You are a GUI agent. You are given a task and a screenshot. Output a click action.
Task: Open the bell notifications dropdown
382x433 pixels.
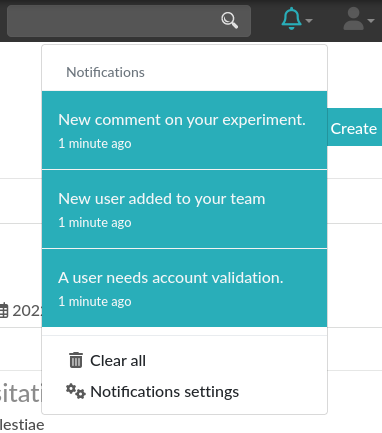[x=291, y=19]
